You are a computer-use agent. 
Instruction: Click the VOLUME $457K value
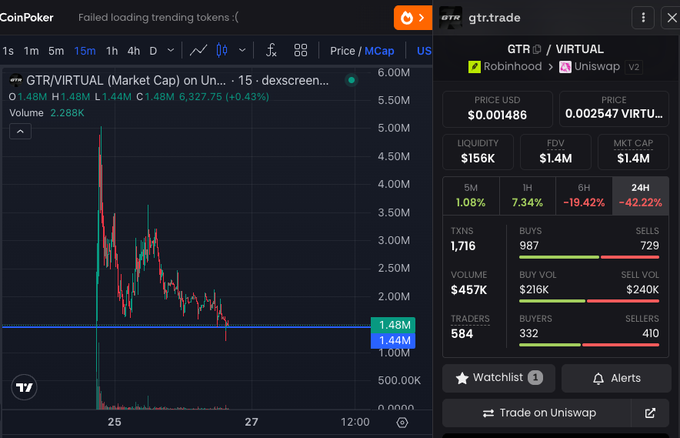tap(469, 290)
